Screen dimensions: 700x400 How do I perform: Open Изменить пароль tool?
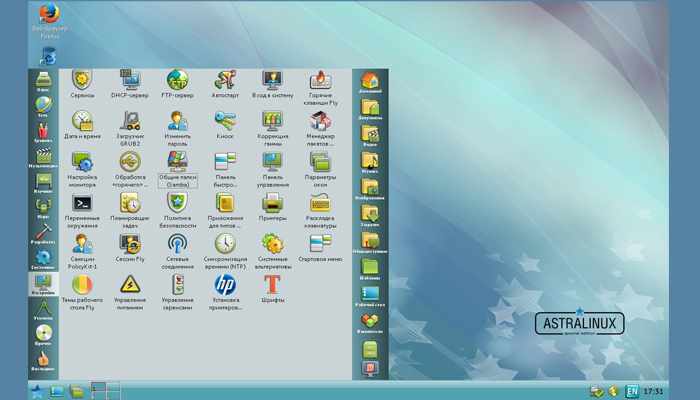(x=177, y=129)
